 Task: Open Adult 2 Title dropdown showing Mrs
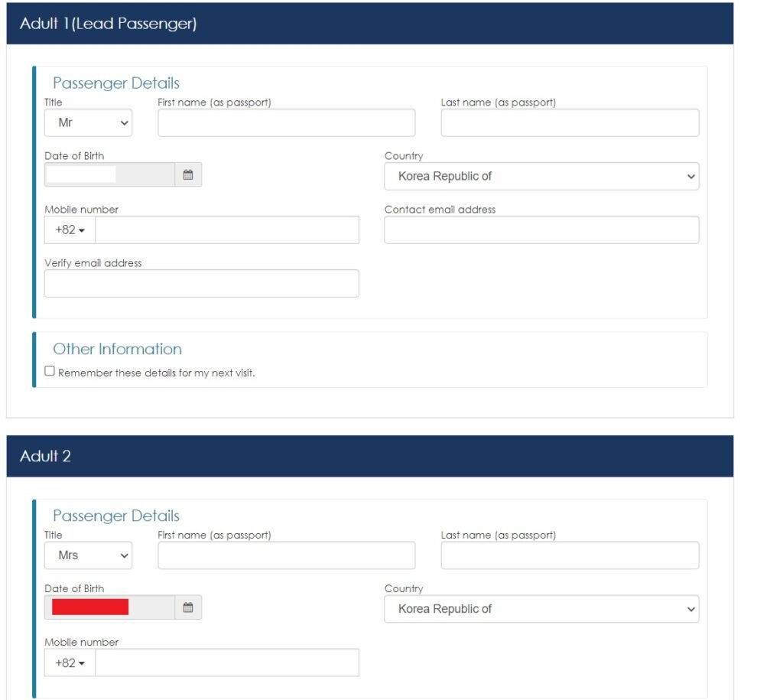click(89, 555)
